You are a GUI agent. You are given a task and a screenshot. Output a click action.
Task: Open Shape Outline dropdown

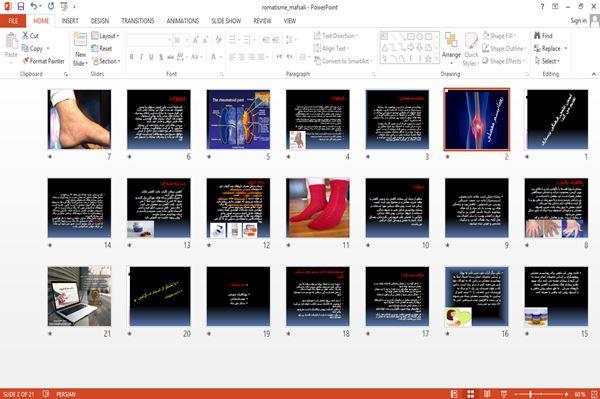pyautogui.click(x=504, y=48)
